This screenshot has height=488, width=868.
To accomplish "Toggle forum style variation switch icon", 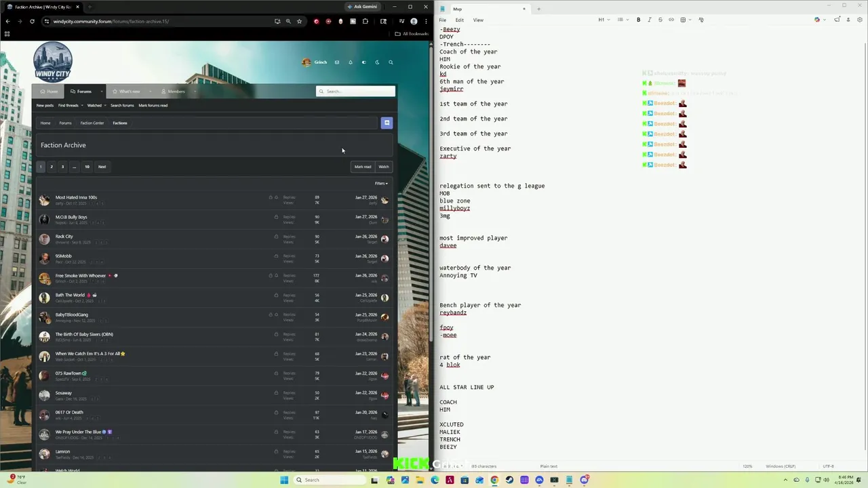I will [363, 62].
